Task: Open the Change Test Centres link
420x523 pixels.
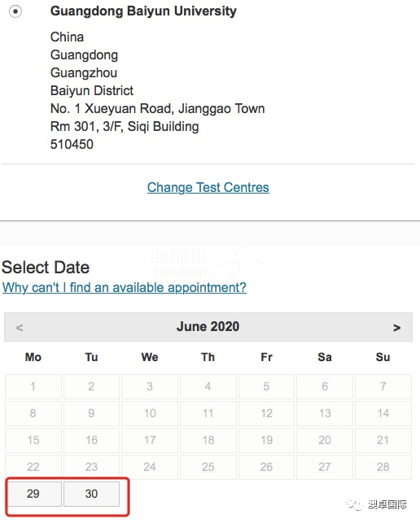Action: coord(208,187)
